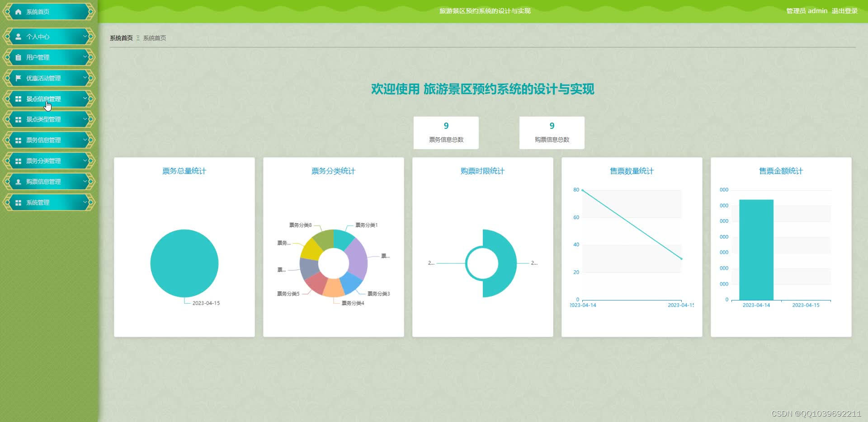Image resolution: width=868 pixels, height=422 pixels.
Task: Open the 用户管理 sidebar menu
Action: point(49,57)
